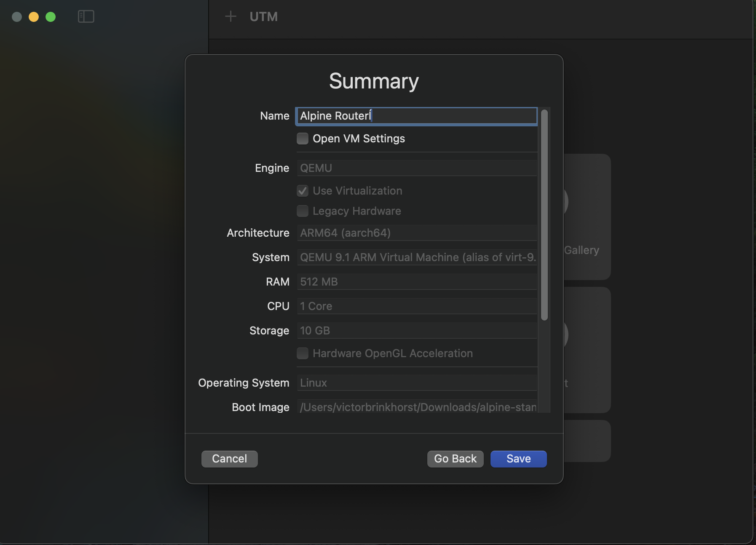Click the Legacy Hardware checkbox
This screenshot has height=545, width=756.
click(303, 211)
